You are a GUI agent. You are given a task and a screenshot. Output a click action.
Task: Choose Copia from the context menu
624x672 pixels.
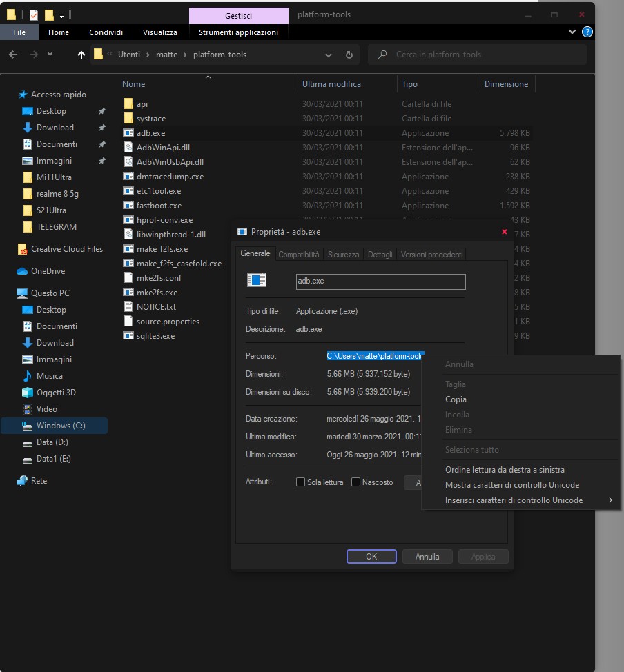point(456,399)
